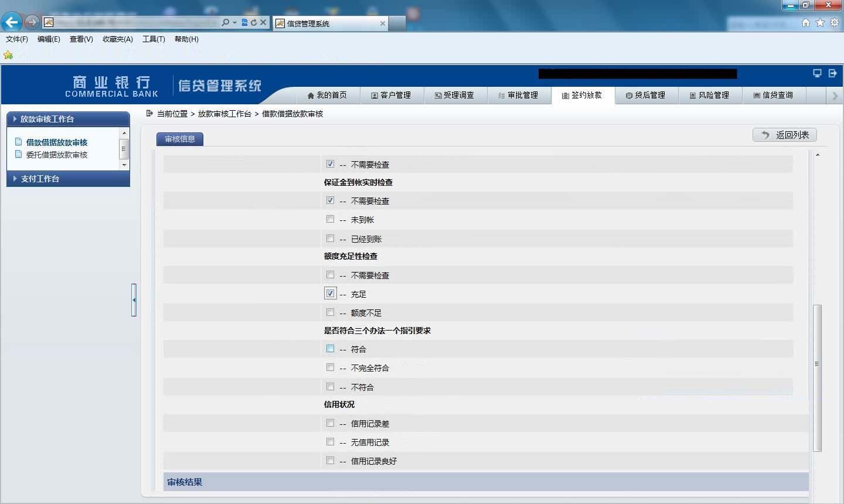This screenshot has height=504, width=844.
Task: Check the 信用记录良好 checkbox
Action: pyautogui.click(x=330, y=461)
